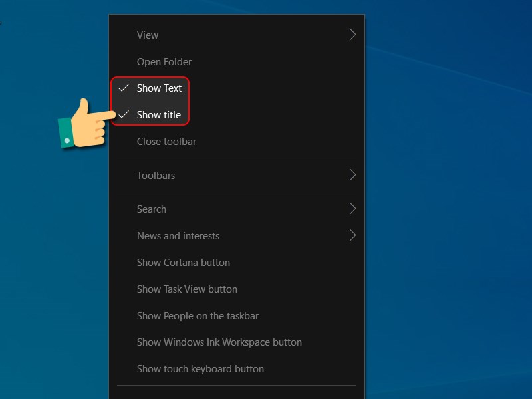
Task: Open the Search submenu entry
Action: tap(237, 209)
